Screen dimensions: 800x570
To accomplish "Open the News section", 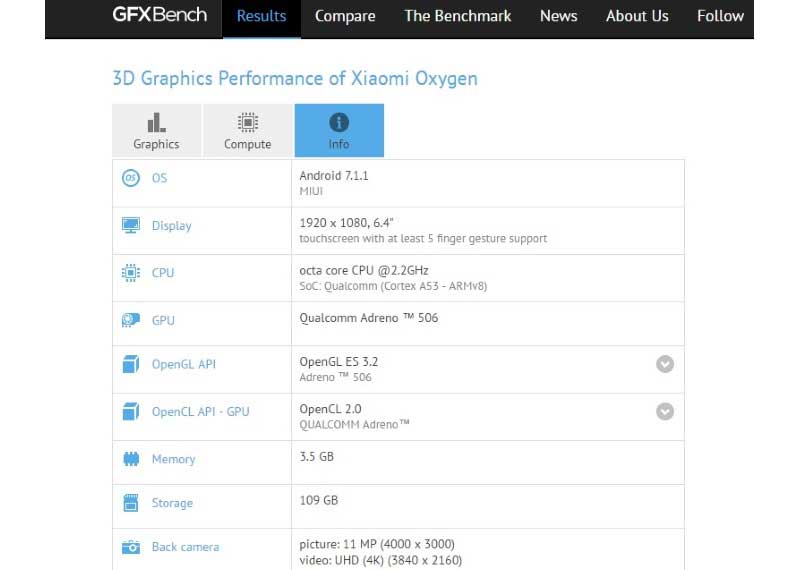I will click(x=559, y=16).
